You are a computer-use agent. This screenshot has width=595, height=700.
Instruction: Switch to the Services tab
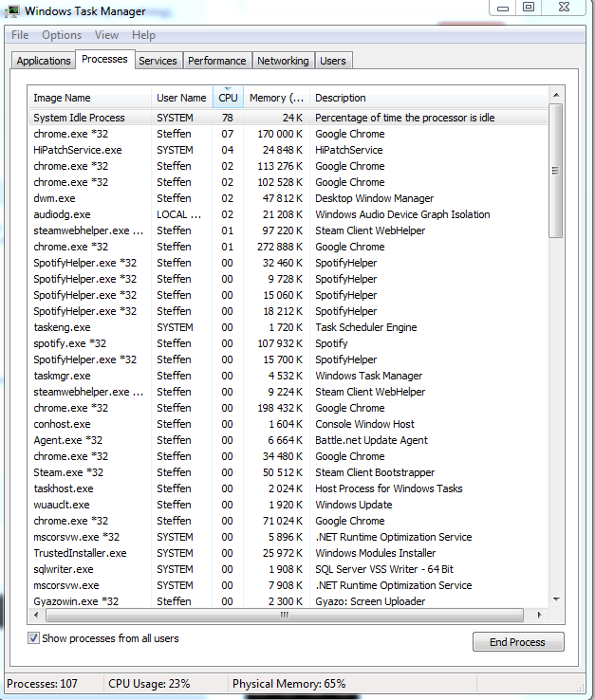coord(158,61)
